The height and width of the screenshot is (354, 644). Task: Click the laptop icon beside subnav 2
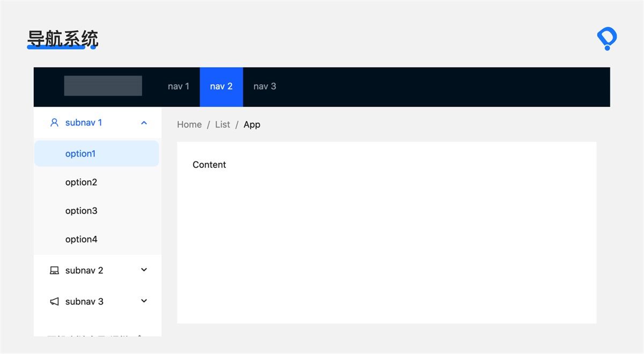tap(54, 270)
